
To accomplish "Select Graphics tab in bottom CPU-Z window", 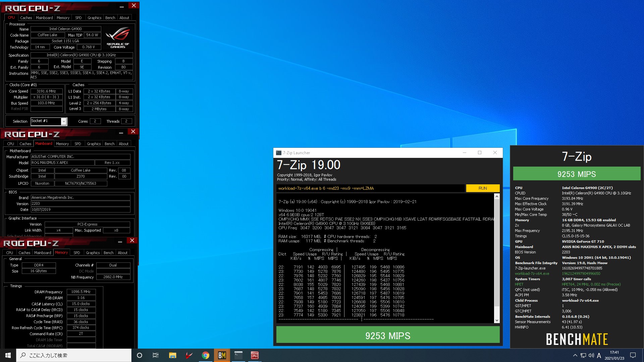I will (93, 253).
